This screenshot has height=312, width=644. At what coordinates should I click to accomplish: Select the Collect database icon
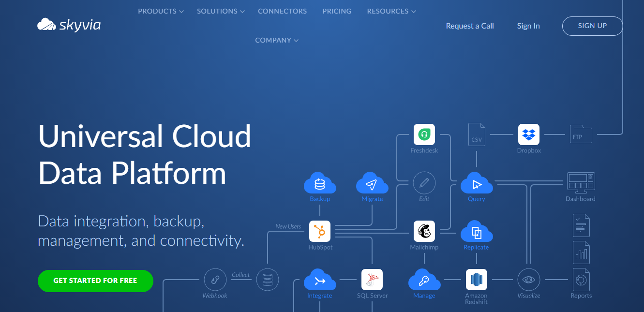pos(268,280)
